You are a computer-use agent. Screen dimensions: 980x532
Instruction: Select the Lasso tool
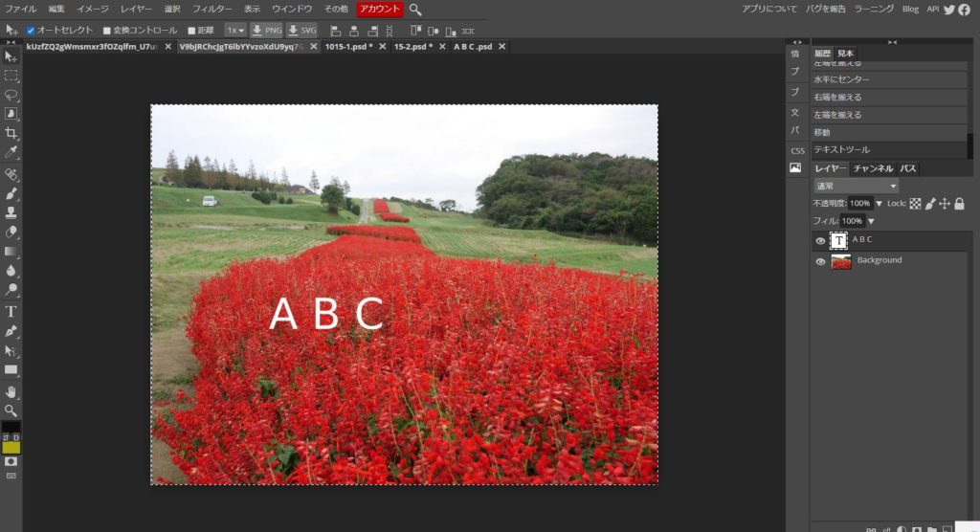coord(11,95)
